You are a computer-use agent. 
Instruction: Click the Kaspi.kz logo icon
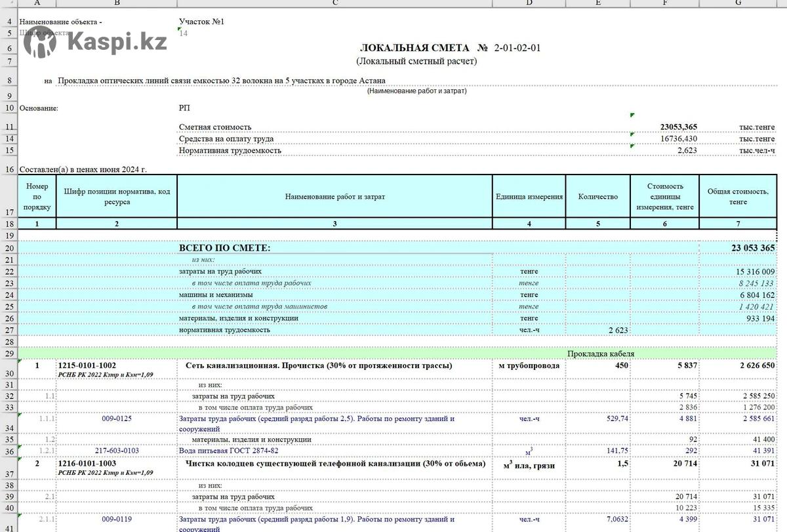40,43
